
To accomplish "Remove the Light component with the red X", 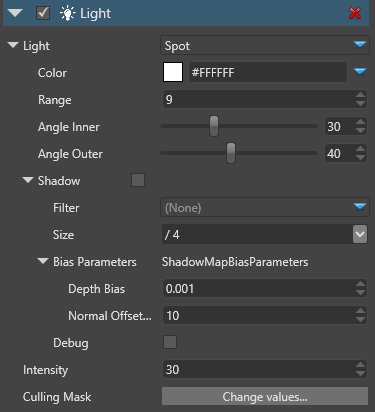I will pyautogui.click(x=355, y=13).
